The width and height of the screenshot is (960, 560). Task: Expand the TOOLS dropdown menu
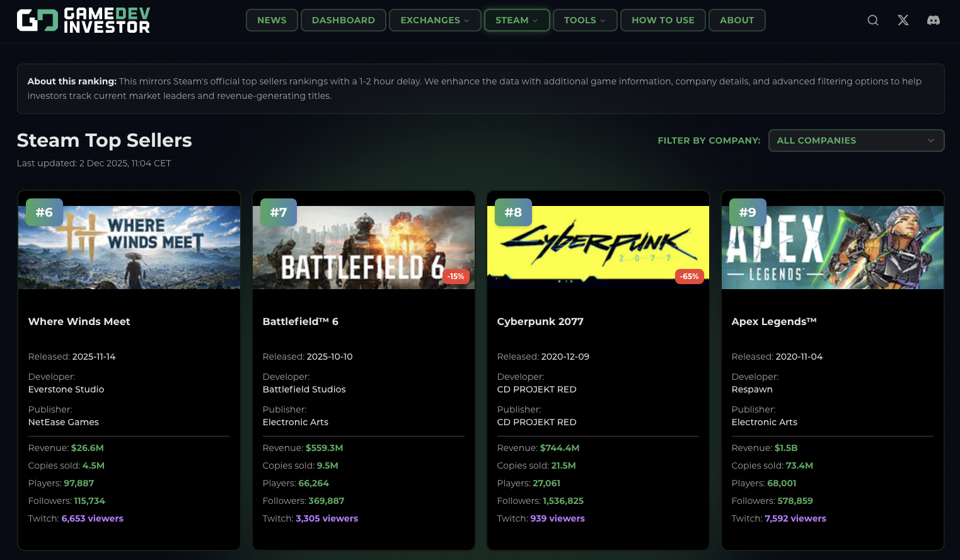[x=584, y=20]
